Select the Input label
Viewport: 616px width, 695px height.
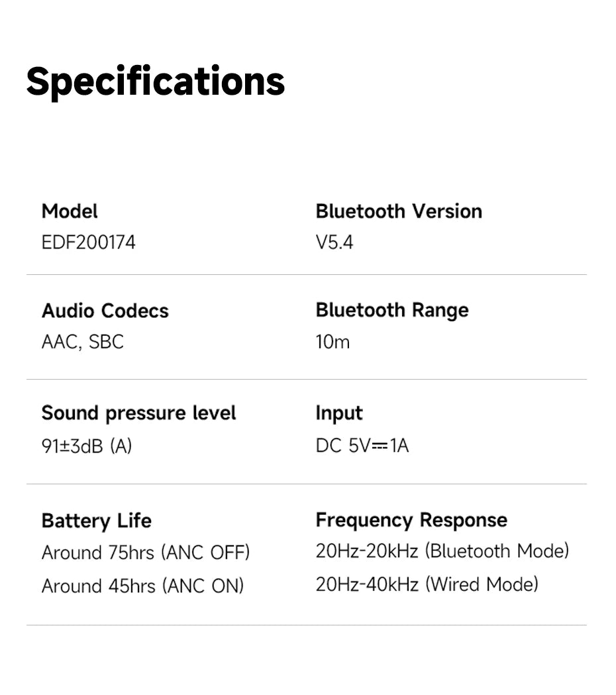pyautogui.click(x=339, y=413)
